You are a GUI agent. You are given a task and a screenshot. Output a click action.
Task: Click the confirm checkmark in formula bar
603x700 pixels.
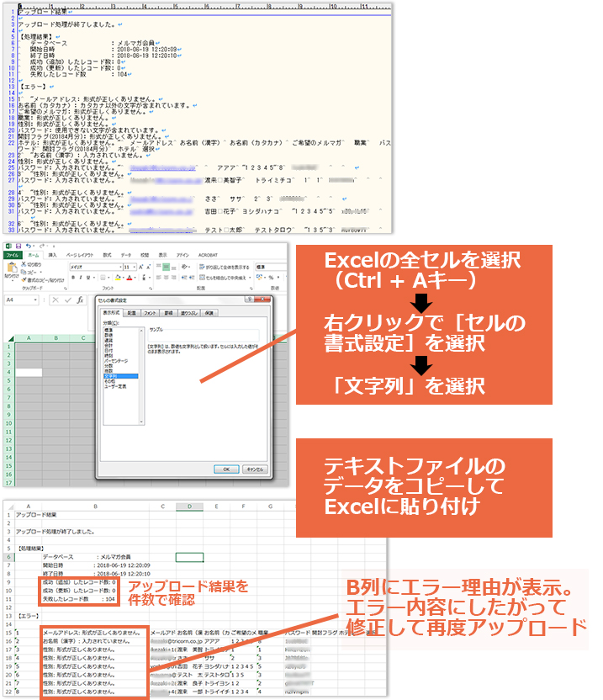pyautogui.click(x=68, y=300)
